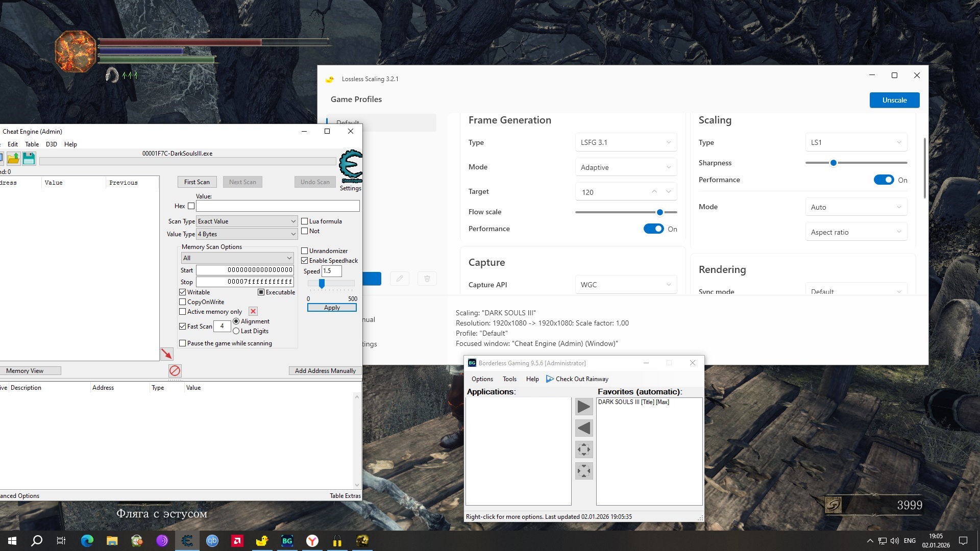
Task: Check Pause the game while scanning
Action: click(x=182, y=343)
